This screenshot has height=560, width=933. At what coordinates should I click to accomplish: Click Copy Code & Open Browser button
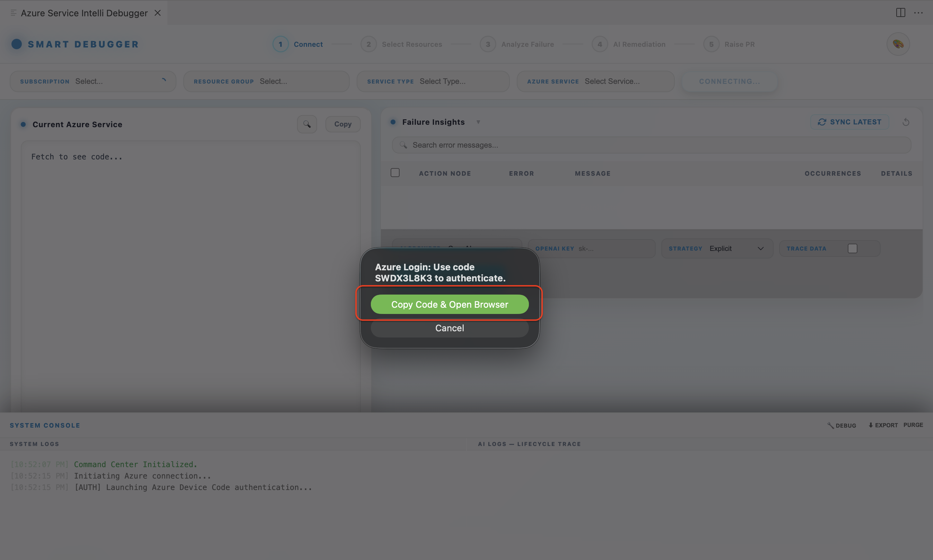tap(449, 304)
